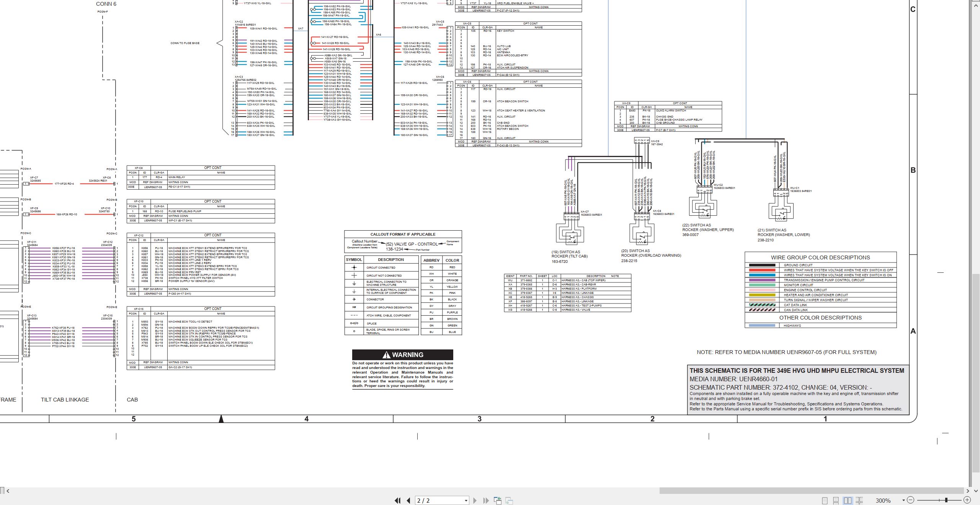980x505 pixels.
Task: Click '(22) SWITCH AS' washer upper label
Action: [696, 225]
